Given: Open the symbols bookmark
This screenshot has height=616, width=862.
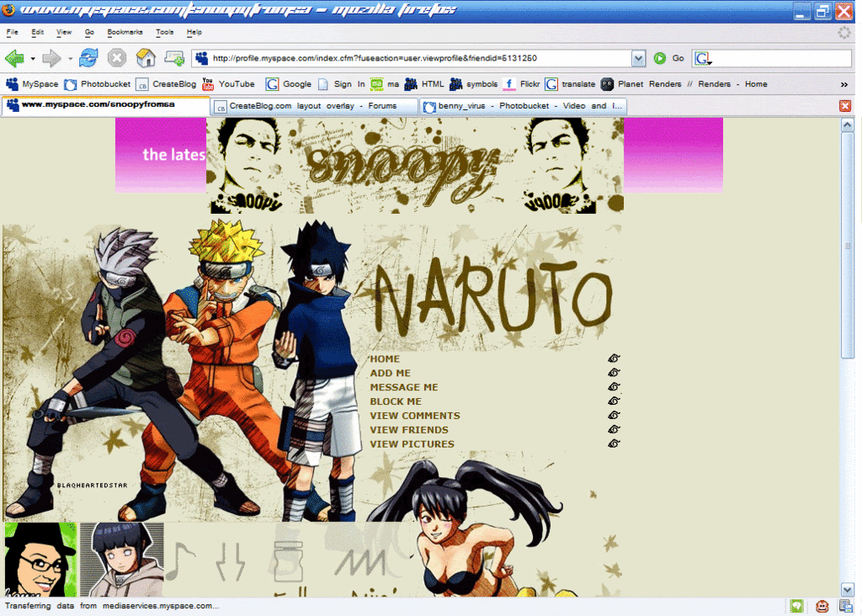Looking at the screenshot, I should coord(473,84).
